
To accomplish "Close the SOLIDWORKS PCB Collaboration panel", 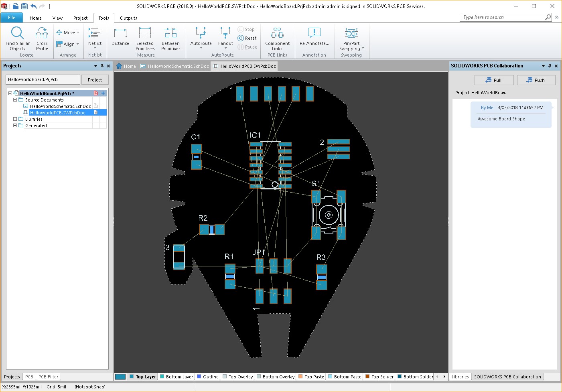I will tap(556, 66).
